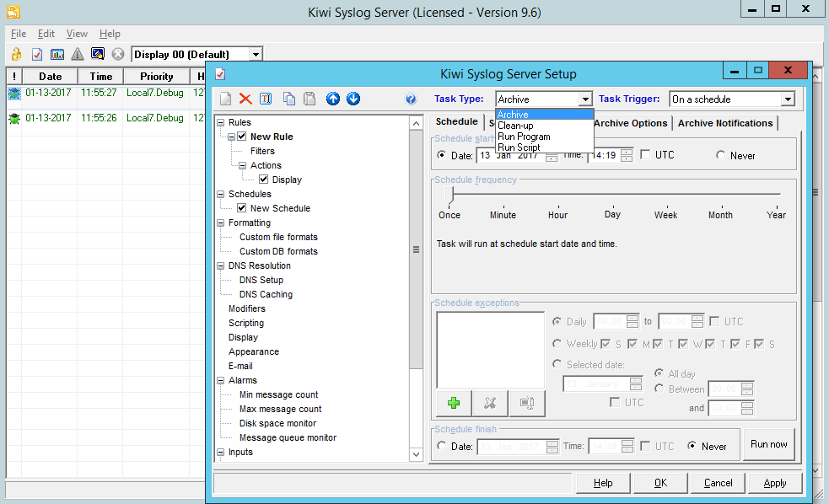
Task: Enable UTC checkbox in schedule start
Action: pyautogui.click(x=645, y=155)
